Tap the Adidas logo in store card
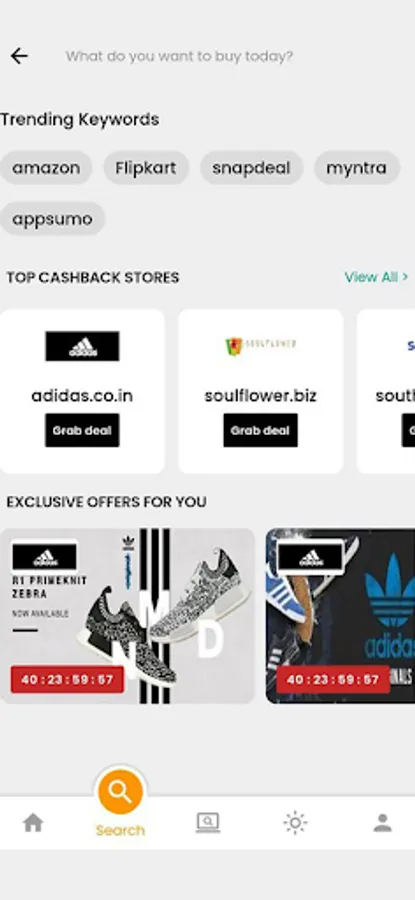The width and height of the screenshot is (415, 900). (83, 346)
